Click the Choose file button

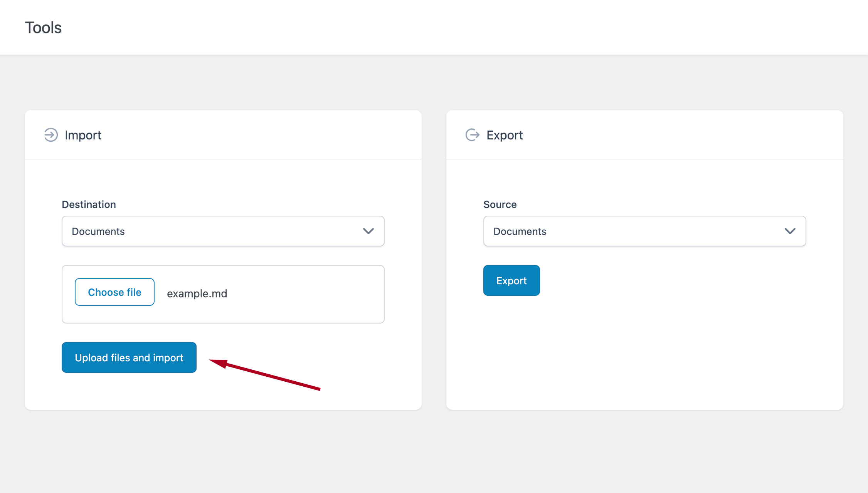tap(114, 292)
